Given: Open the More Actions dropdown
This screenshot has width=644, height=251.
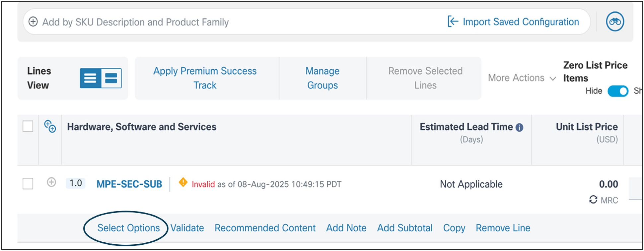Looking at the screenshot, I should click(x=522, y=78).
